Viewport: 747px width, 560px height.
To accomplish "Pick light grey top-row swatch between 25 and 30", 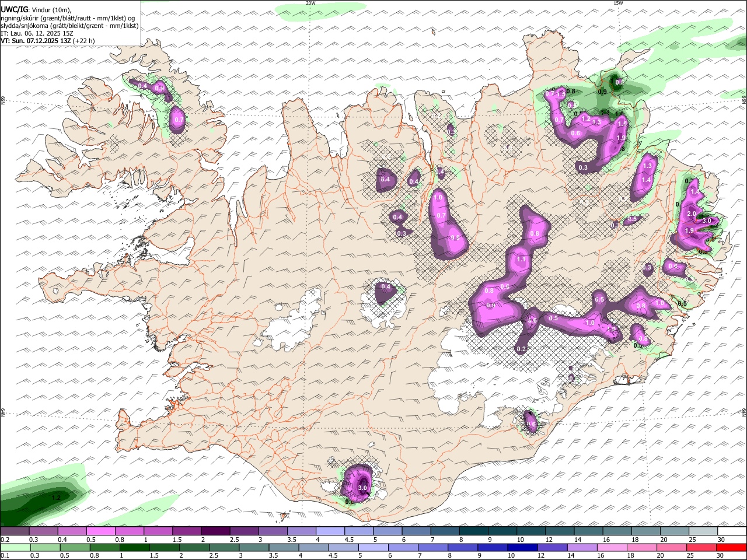I will coord(703,531).
